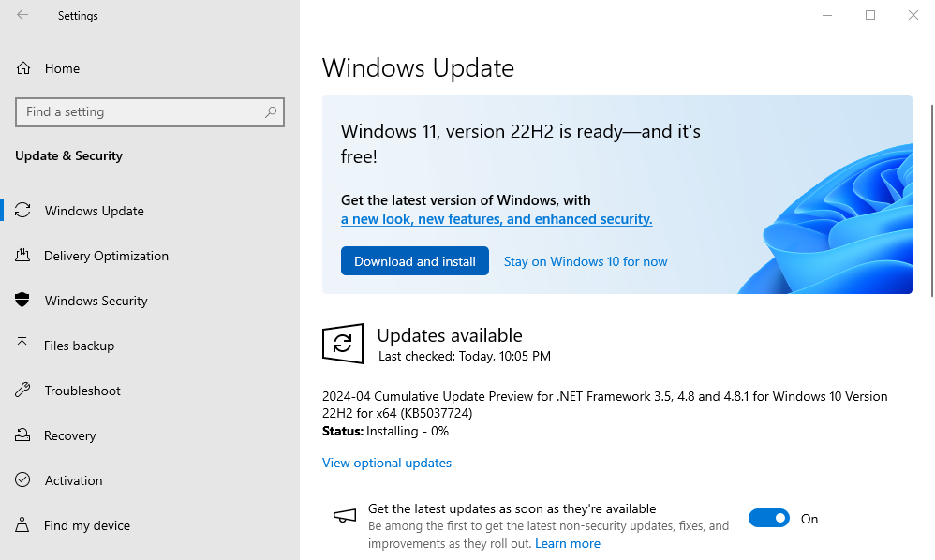935x560 pixels.
Task: Click the Windows Security shield icon
Action: 22,301
